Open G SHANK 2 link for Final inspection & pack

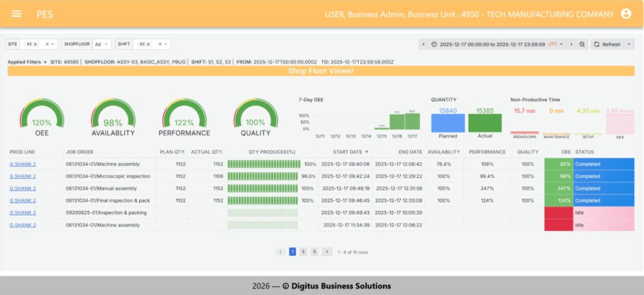23,201
